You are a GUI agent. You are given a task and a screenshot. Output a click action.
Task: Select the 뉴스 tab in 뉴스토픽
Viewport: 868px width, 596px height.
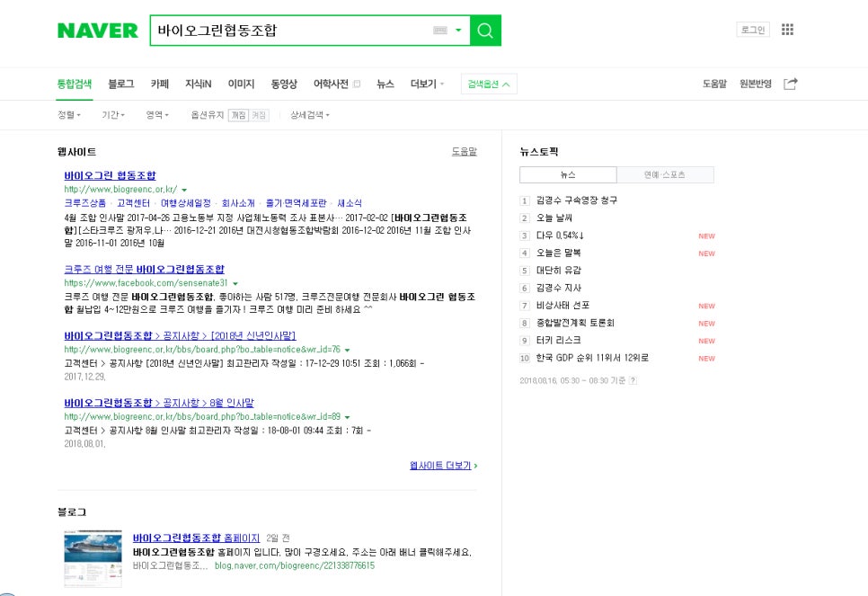click(x=568, y=174)
